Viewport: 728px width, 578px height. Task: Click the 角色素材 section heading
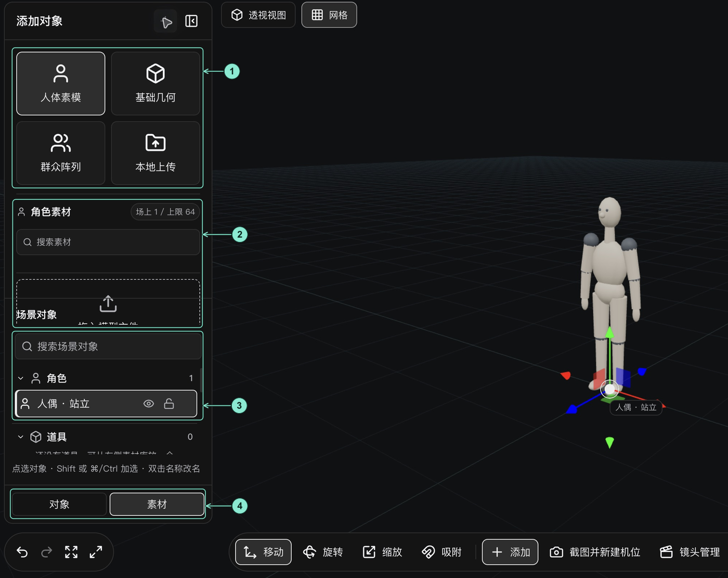[x=50, y=212]
